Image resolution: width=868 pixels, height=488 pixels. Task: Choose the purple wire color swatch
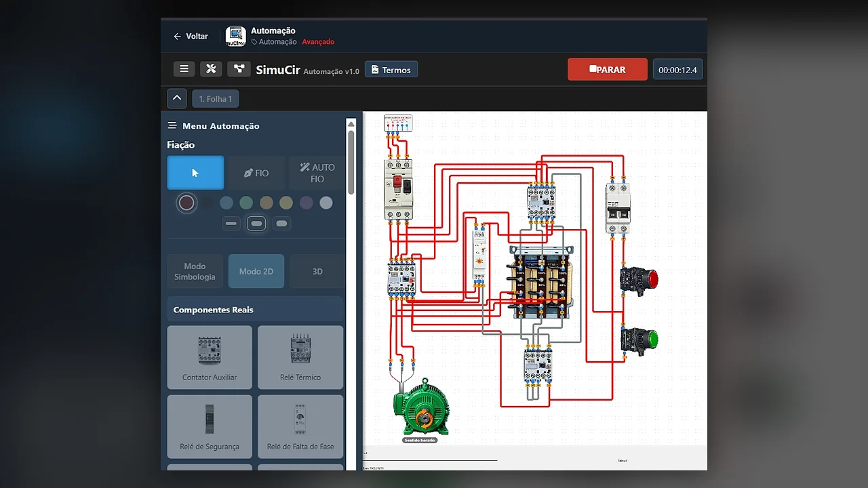pos(307,203)
